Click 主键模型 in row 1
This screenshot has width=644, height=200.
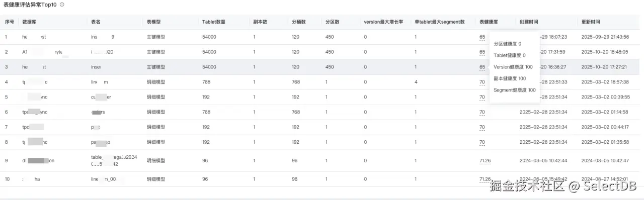coord(156,37)
